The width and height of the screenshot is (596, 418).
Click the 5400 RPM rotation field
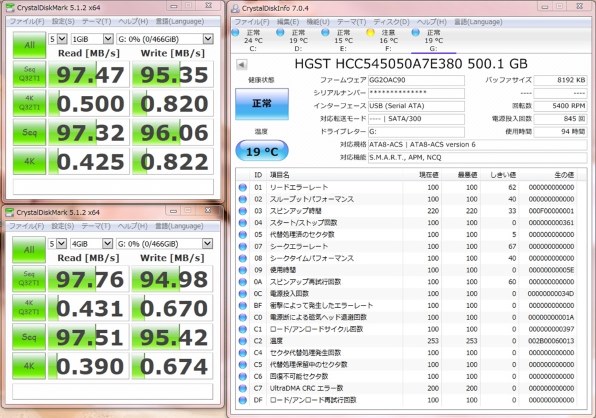coord(560,106)
